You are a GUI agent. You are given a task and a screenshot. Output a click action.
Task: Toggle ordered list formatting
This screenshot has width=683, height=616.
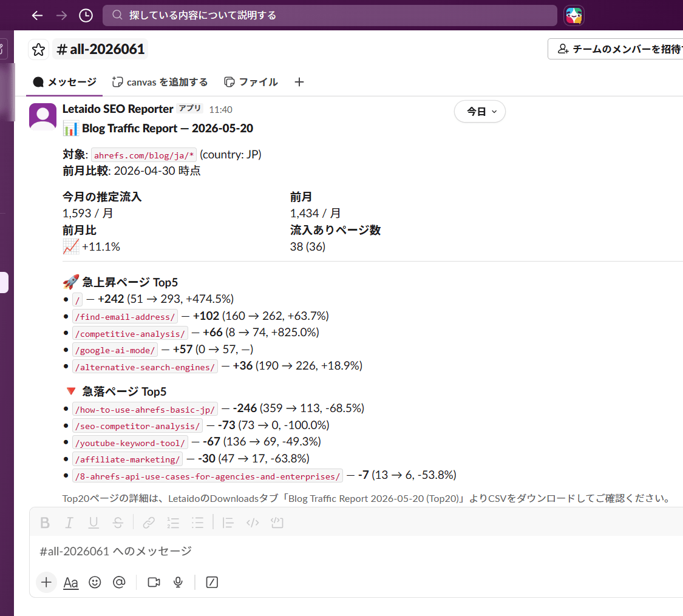tap(174, 523)
